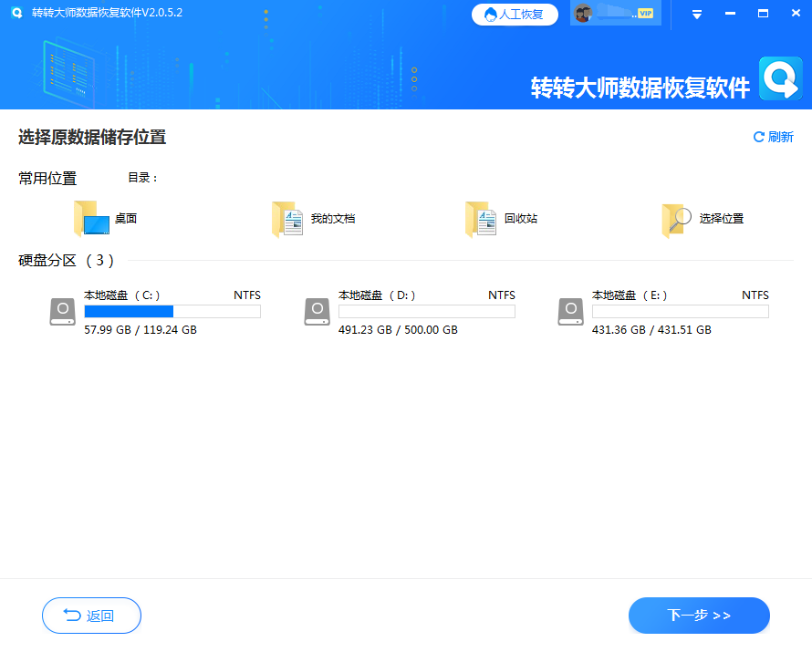812x652 pixels.
Task: Select the 桌面 (Desktop) folder icon
Action: point(91,218)
